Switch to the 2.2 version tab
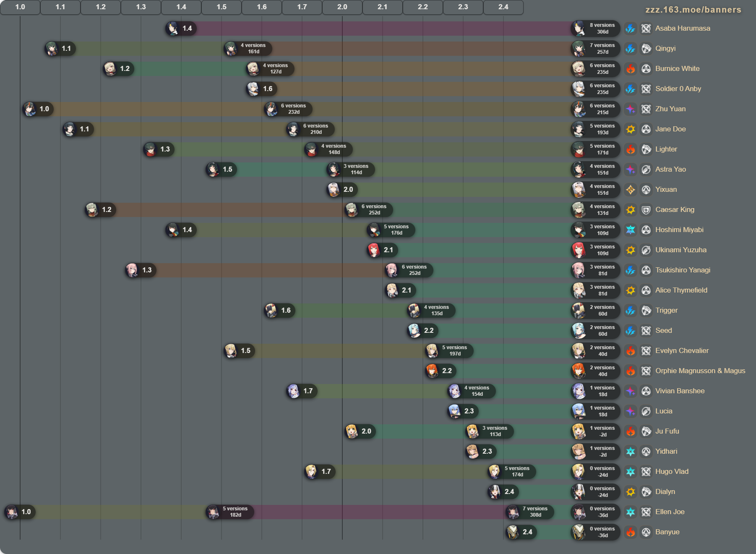This screenshot has width=756, height=554. click(x=423, y=7)
